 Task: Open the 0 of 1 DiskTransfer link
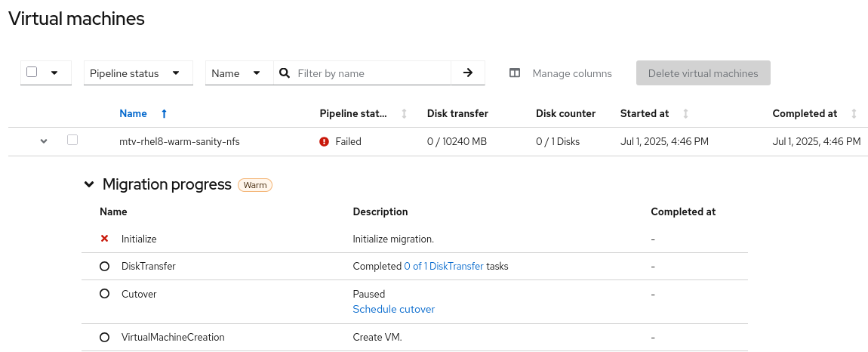tap(444, 266)
